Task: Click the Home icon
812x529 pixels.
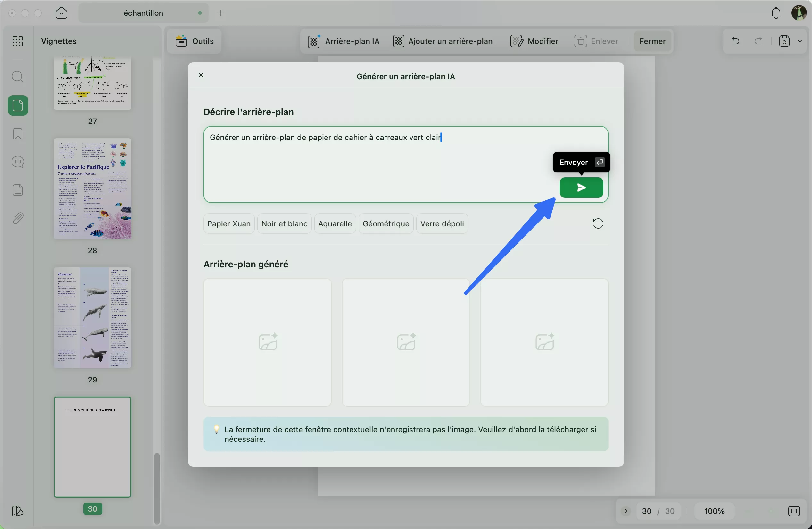Action: 61,13
